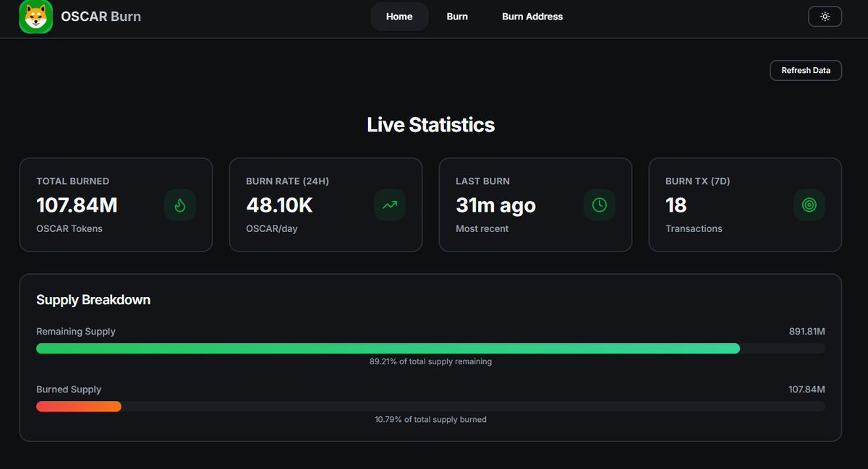This screenshot has width=868, height=469.
Task: Click the green Remaining Supply progress bar
Action: click(388, 348)
